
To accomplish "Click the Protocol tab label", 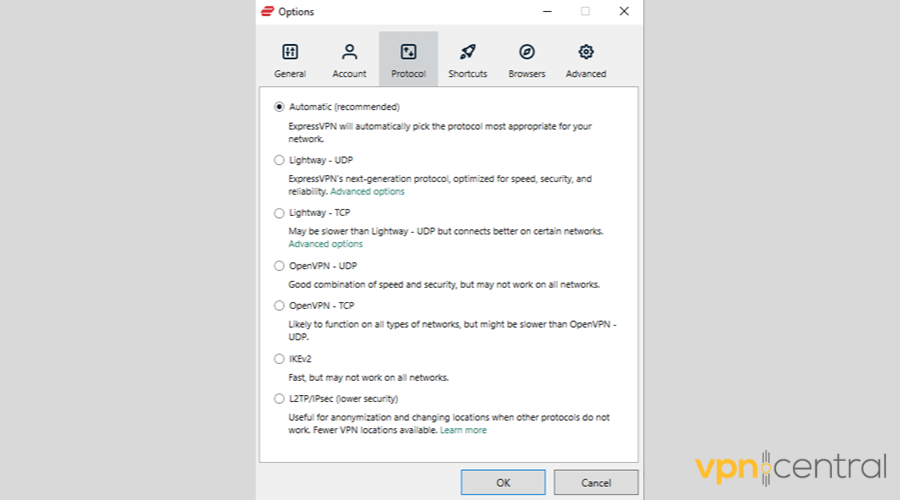I will pyautogui.click(x=408, y=73).
